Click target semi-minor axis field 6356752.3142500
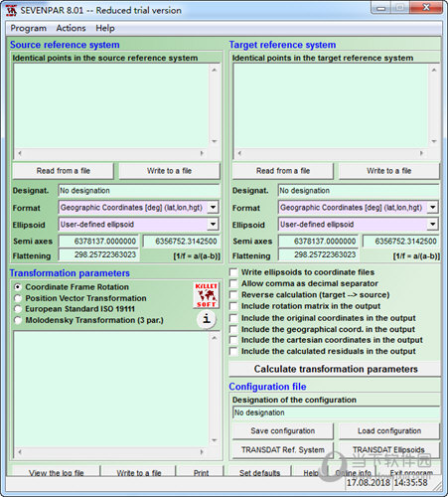The height and width of the screenshot is (497, 448). pyautogui.click(x=401, y=242)
